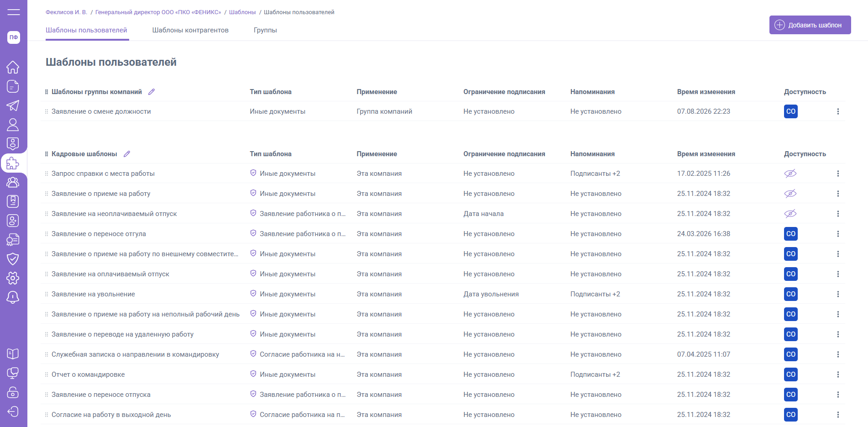Open three-dot menu for Заявление о переносе отпуска

tap(838, 395)
